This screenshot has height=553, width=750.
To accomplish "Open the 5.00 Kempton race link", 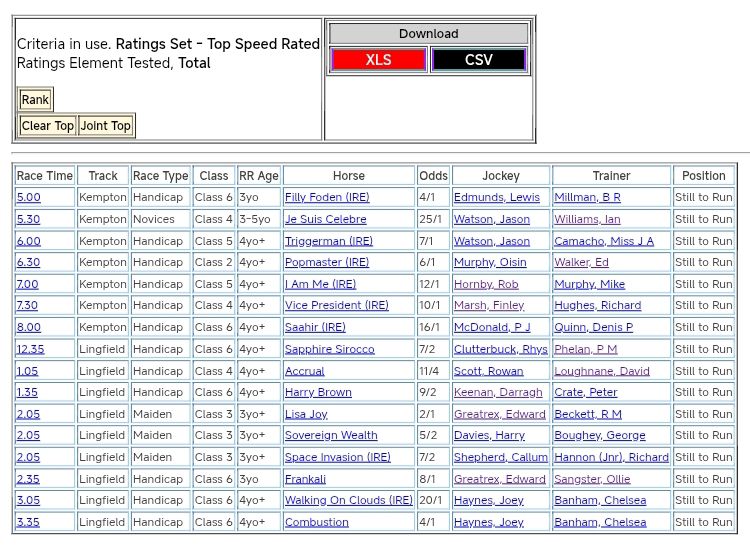I will 29,198.
